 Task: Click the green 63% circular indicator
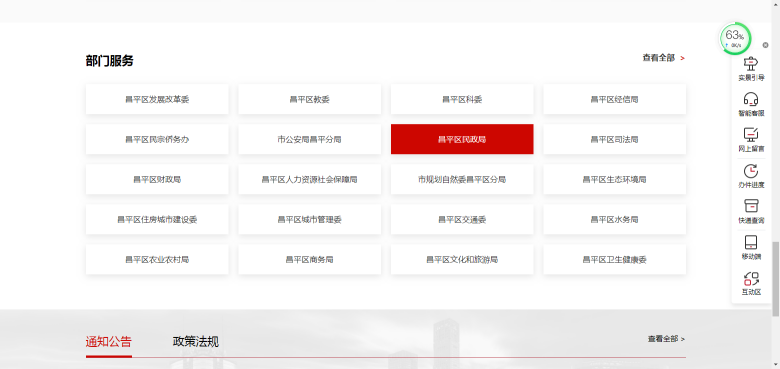[735, 38]
